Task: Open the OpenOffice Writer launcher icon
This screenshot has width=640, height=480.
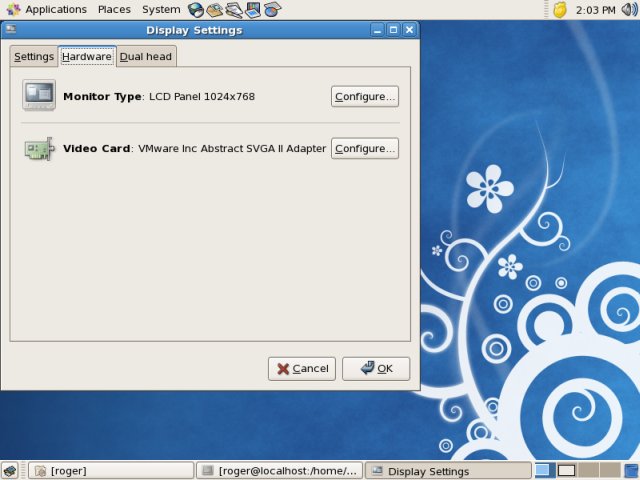Action: [x=234, y=10]
